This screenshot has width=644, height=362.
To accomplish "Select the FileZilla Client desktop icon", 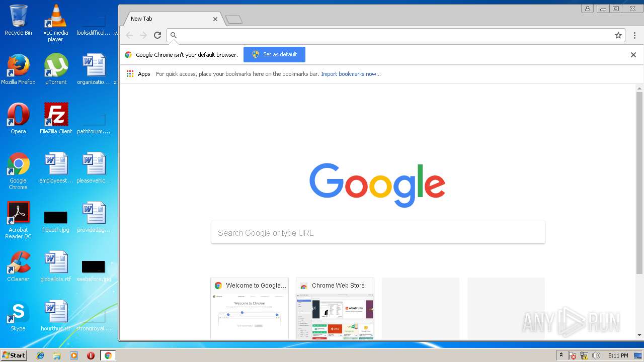I will [x=56, y=119].
